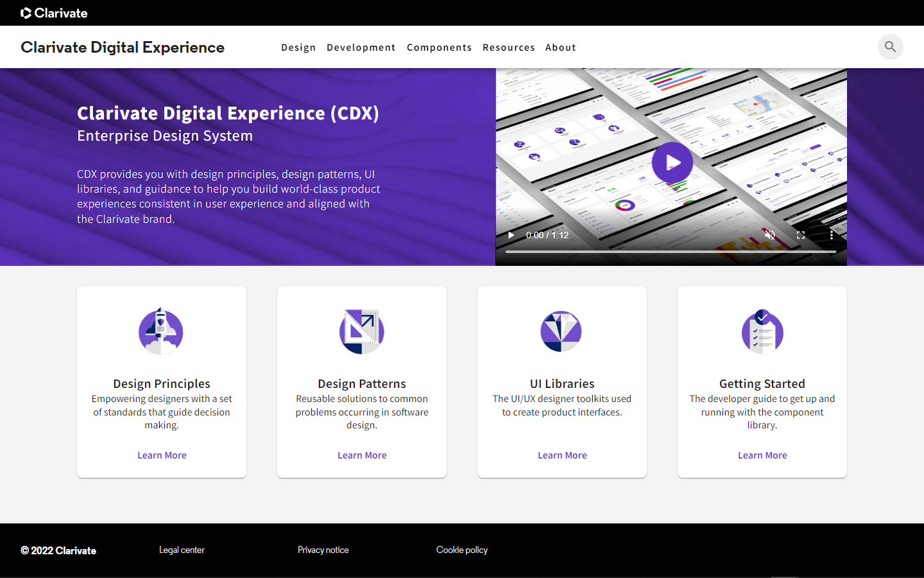Click the UI Libraries gem icon
The image size is (924, 578).
561,331
